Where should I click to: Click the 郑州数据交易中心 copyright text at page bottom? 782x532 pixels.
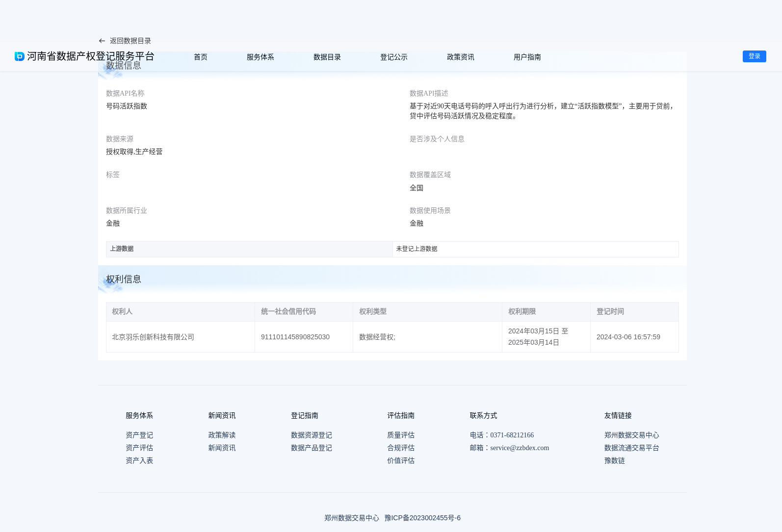(352, 518)
